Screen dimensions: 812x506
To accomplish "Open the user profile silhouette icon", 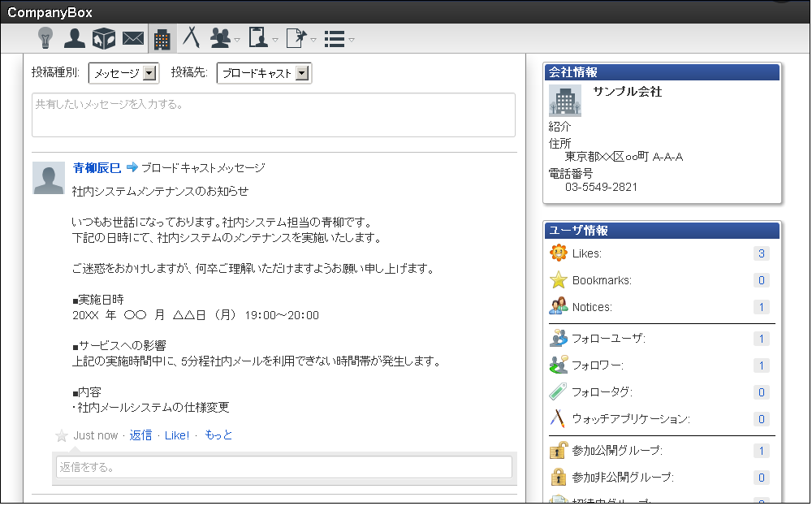I will point(75,38).
